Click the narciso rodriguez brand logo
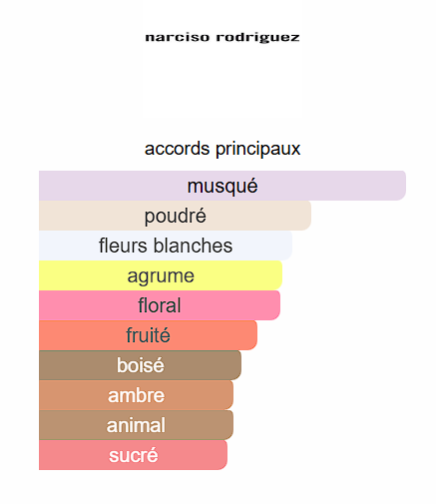Viewport: 436px width, 504px height. (x=222, y=37)
